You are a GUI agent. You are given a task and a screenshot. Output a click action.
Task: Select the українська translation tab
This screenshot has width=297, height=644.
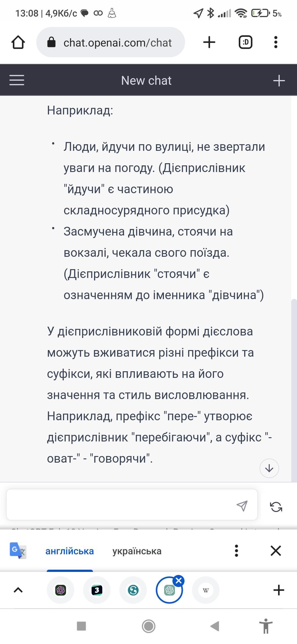[137, 551]
